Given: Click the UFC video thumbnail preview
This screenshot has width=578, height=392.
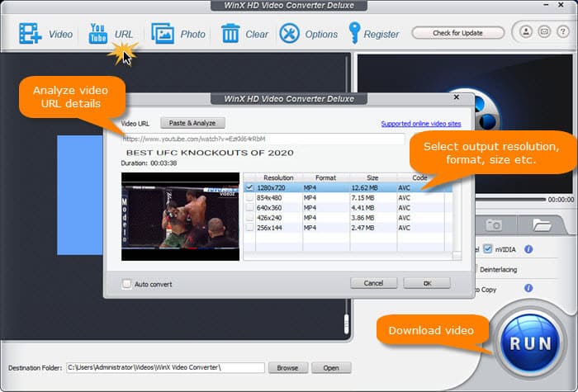Looking at the screenshot, I should pos(180,216).
